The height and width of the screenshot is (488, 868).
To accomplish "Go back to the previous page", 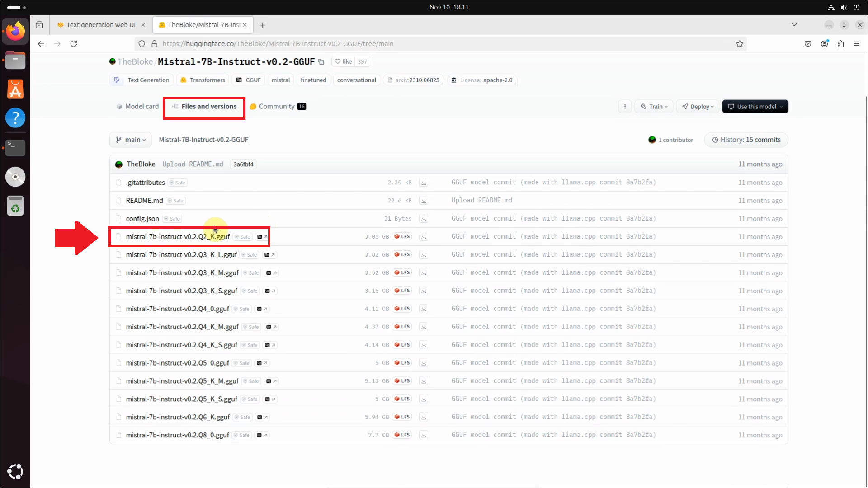I will coord(41,44).
